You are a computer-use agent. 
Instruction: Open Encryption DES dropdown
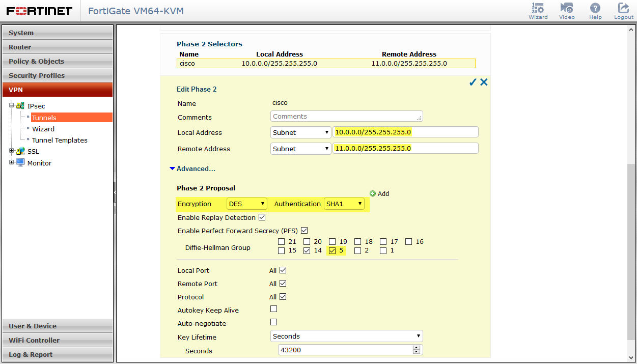[247, 204]
